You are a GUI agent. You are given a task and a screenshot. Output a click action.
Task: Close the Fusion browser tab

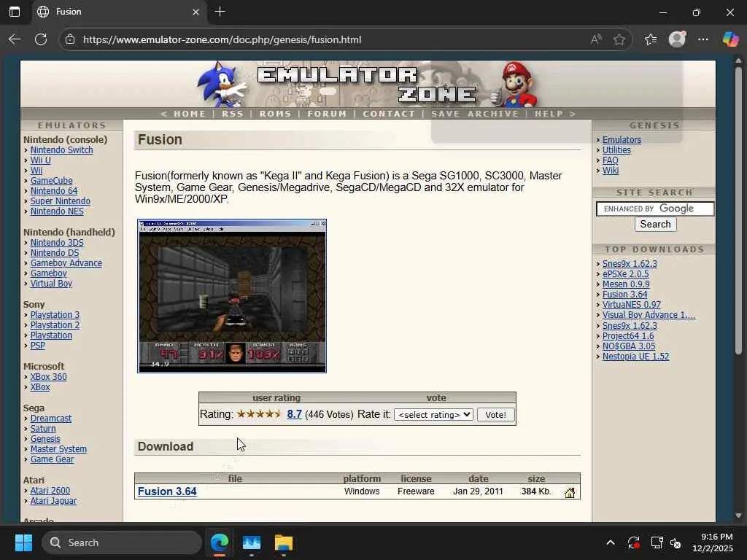pyautogui.click(x=196, y=12)
